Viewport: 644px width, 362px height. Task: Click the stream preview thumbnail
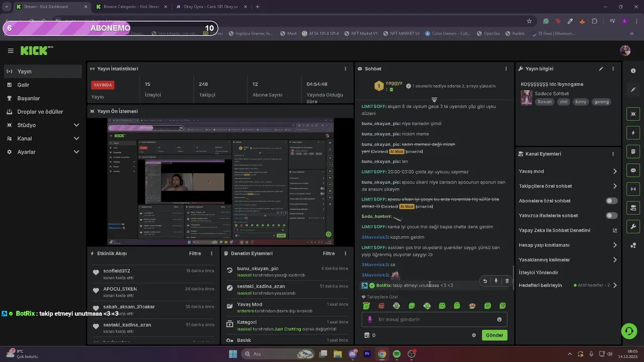coord(220,182)
